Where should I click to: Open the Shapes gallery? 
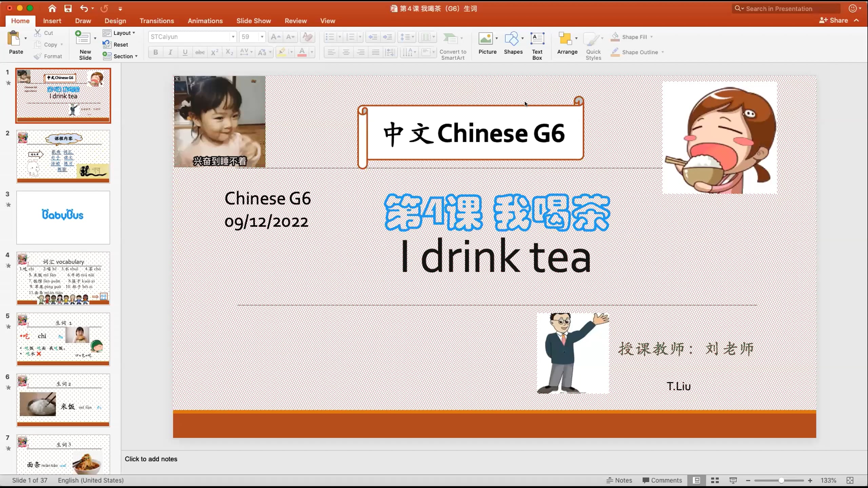coord(512,39)
